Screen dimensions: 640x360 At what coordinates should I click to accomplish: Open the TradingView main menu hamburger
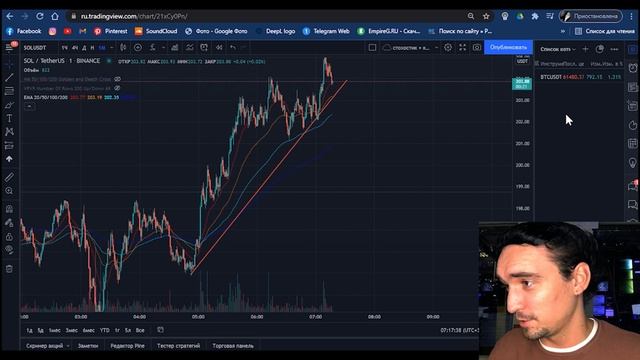(x=9, y=47)
